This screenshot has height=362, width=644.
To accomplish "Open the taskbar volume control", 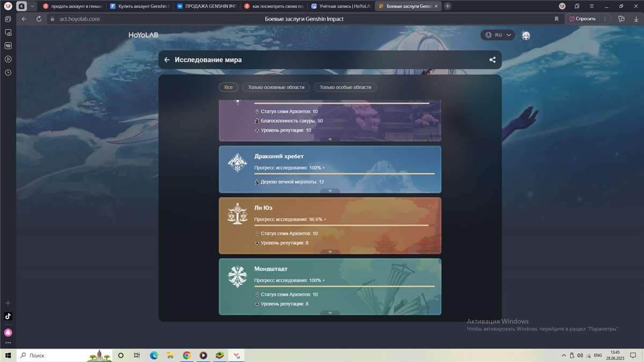I will point(580,356).
